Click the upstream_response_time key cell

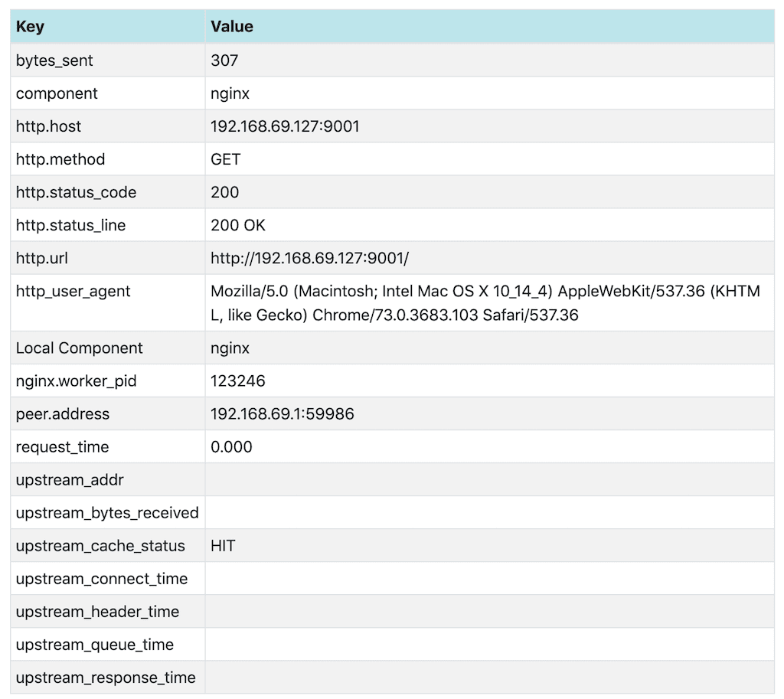pyautogui.click(x=106, y=678)
